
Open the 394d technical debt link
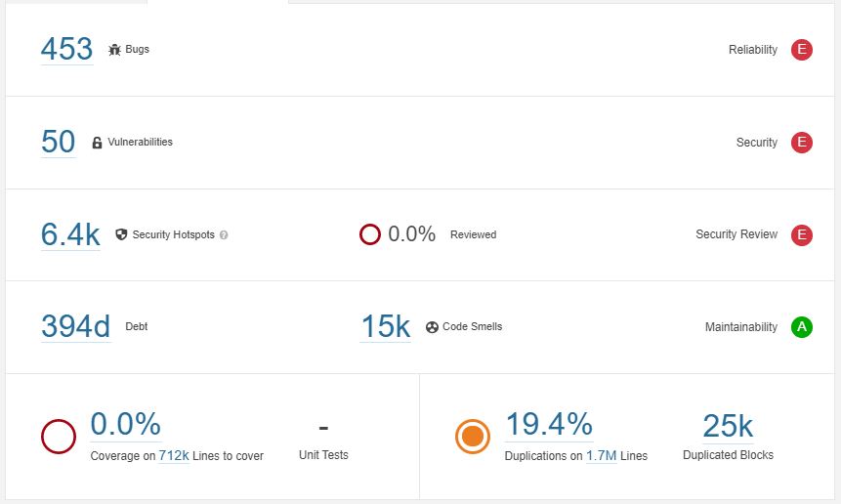75,326
